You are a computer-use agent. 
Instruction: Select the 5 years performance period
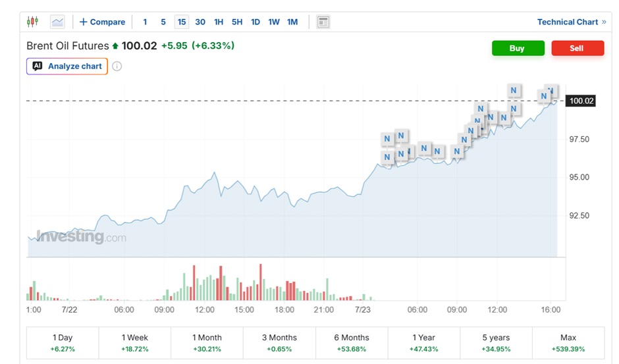point(496,343)
